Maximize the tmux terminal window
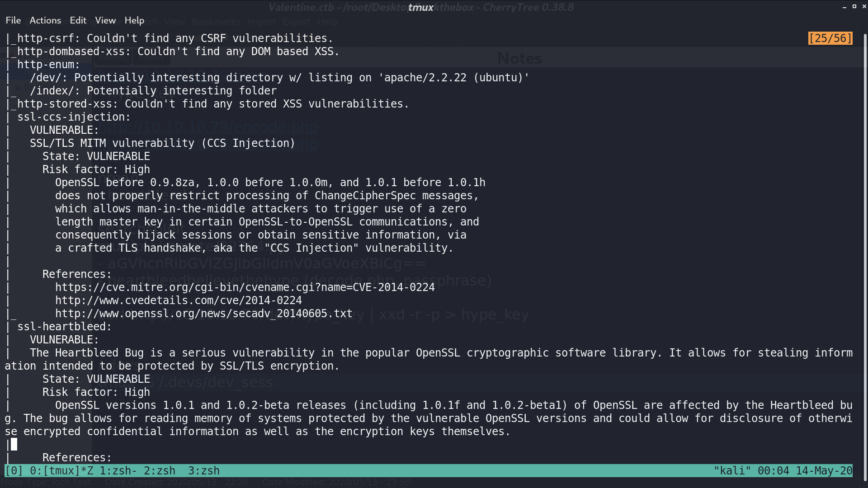The image size is (868, 488). coord(854,7)
